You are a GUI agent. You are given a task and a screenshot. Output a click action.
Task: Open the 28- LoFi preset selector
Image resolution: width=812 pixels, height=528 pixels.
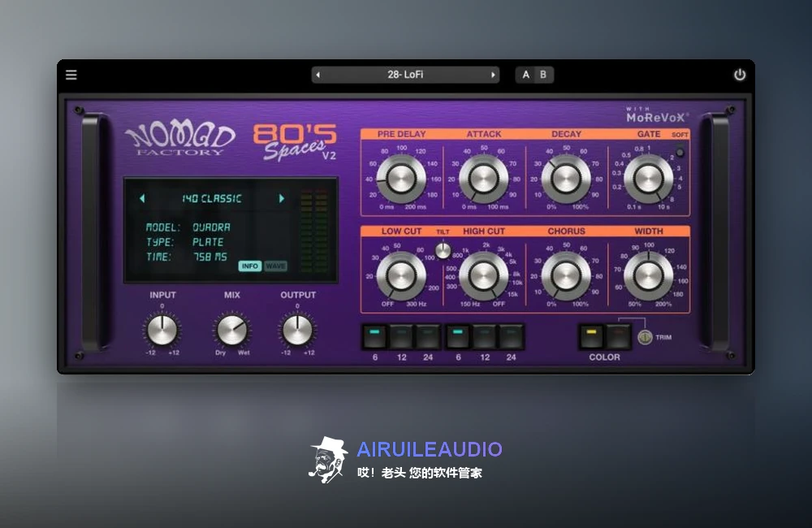[405, 75]
